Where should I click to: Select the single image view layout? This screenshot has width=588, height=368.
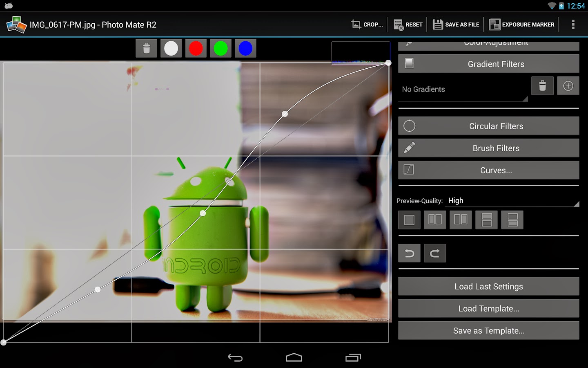coord(409,220)
